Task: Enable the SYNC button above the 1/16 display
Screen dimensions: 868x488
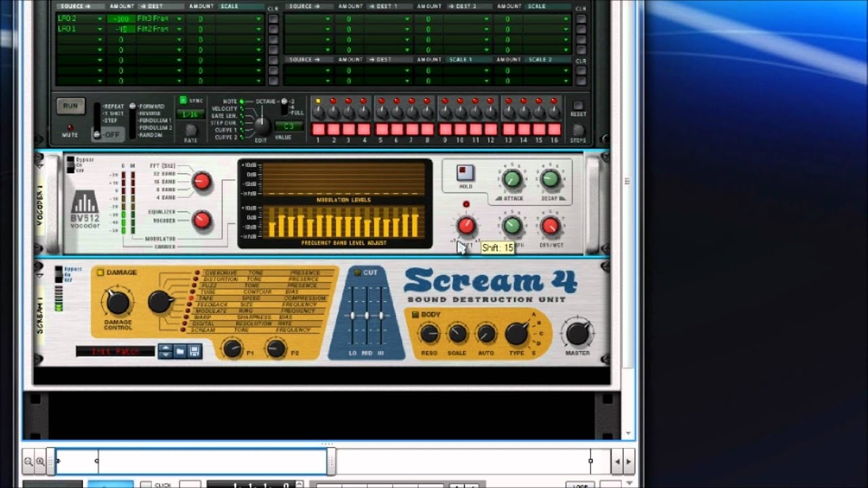Action: point(183,100)
